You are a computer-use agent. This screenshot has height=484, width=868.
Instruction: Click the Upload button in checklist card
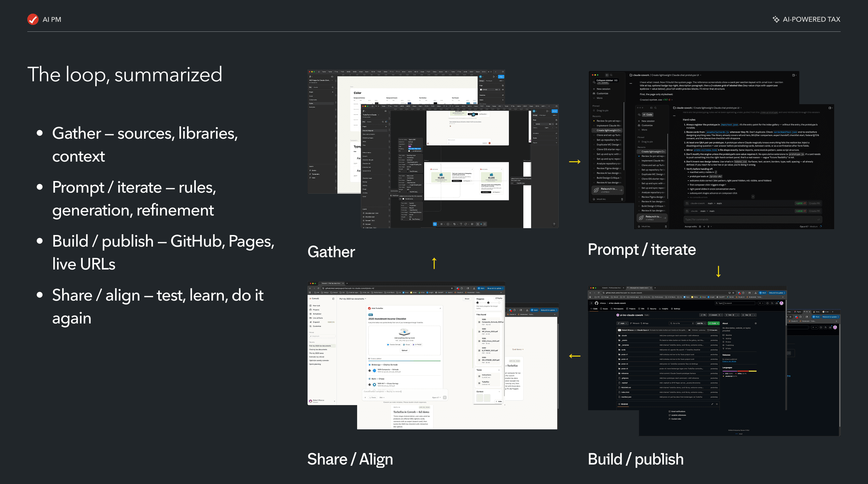coord(404,350)
